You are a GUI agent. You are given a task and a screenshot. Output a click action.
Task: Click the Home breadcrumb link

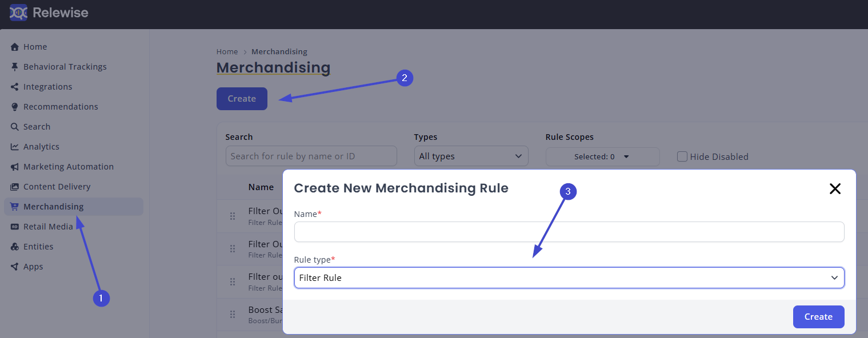point(227,52)
